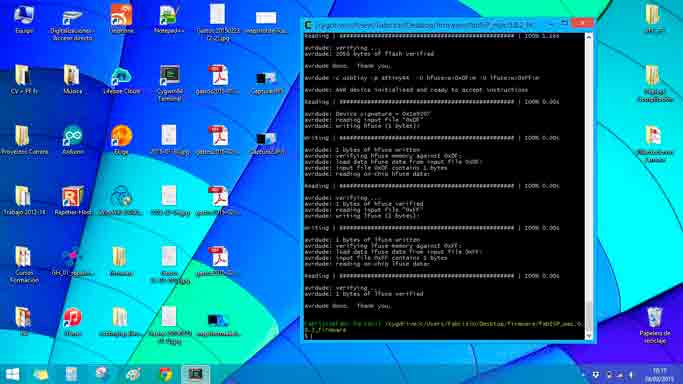Click the volume icon in system tray
683x384 pixels.
click(631, 375)
